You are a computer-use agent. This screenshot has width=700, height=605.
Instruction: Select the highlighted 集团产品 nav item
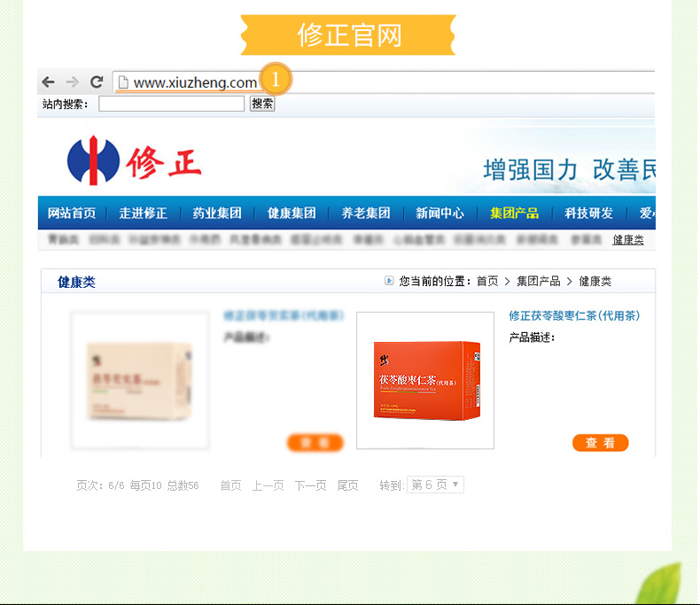514,213
